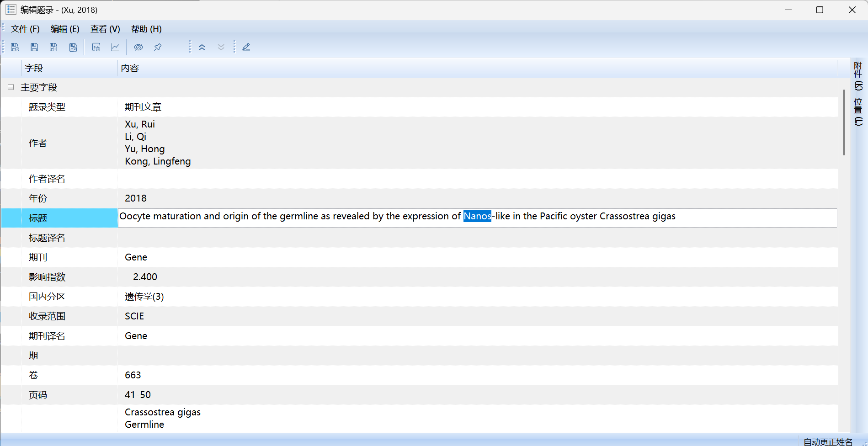
Task: Open the 附件 side panel tab
Action: 858,76
